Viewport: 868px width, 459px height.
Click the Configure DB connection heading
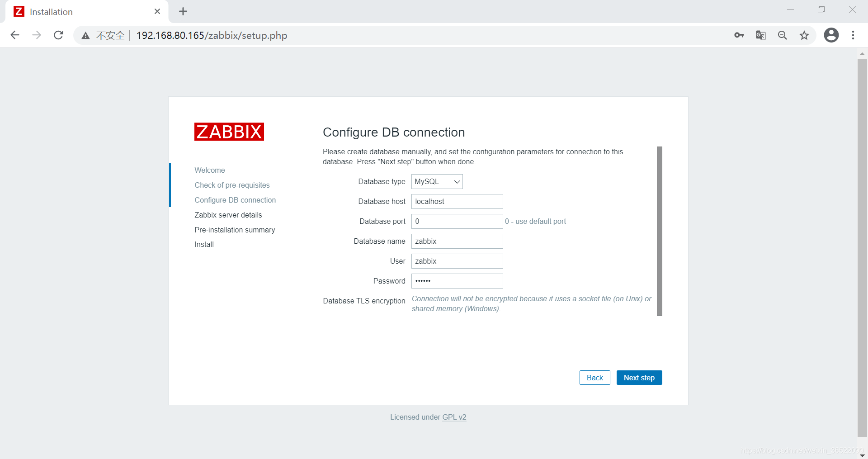click(x=394, y=132)
